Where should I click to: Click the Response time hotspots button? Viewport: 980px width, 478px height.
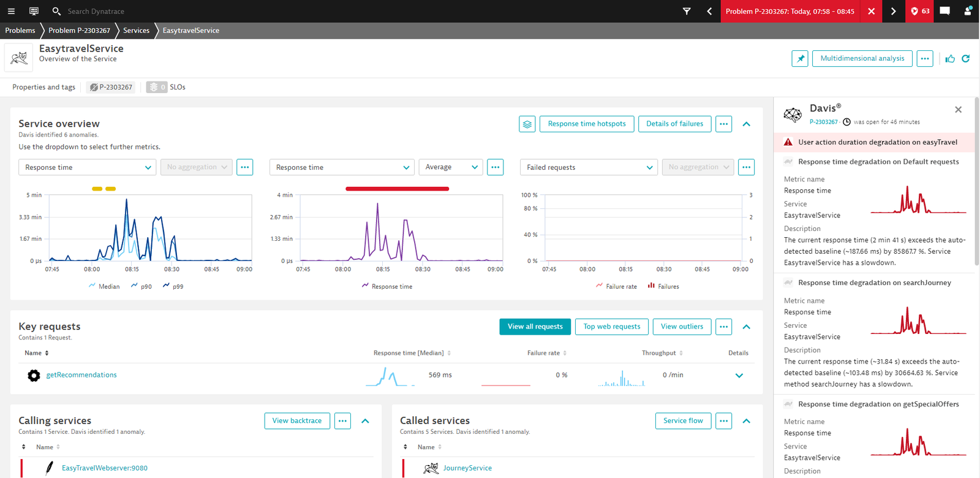[x=587, y=124]
